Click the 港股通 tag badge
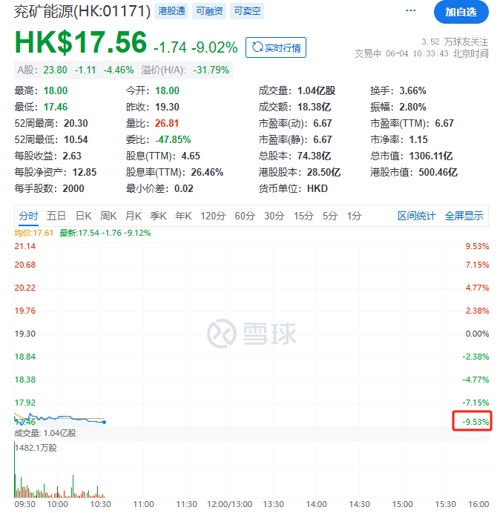500x513 pixels. pos(171,11)
